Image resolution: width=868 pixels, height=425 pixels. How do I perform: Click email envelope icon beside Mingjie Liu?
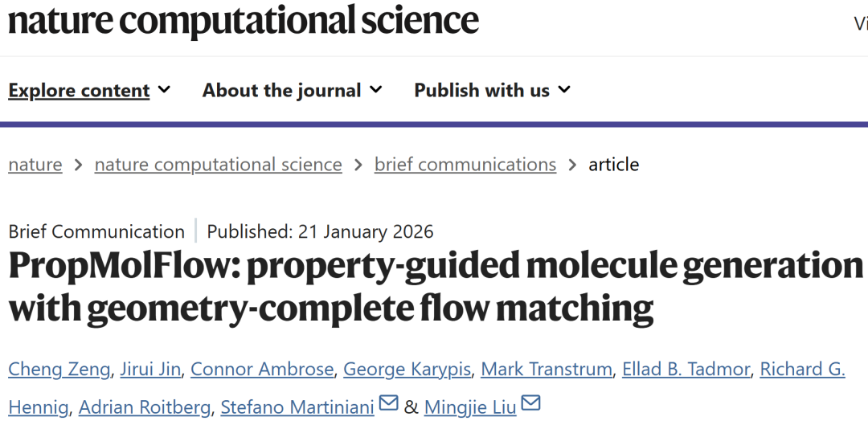(531, 403)
